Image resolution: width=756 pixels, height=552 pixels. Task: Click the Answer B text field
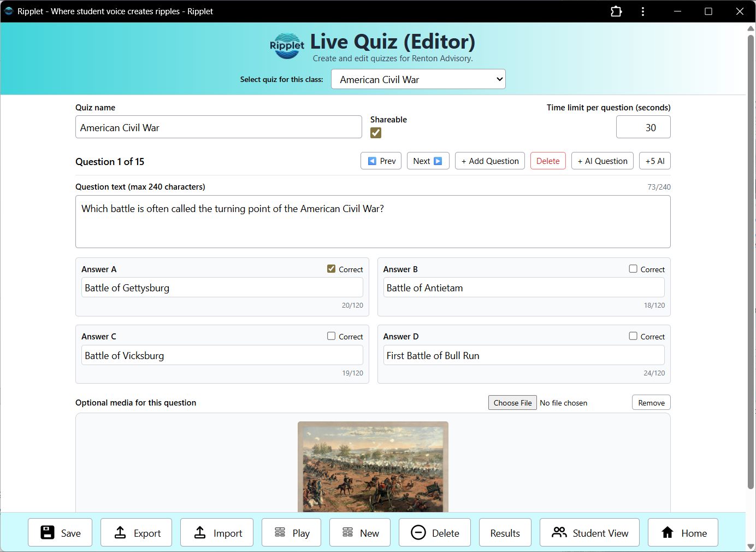[524, 287]
